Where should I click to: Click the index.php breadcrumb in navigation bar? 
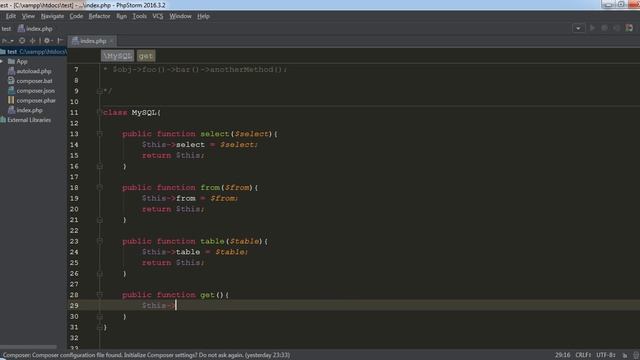35,29
